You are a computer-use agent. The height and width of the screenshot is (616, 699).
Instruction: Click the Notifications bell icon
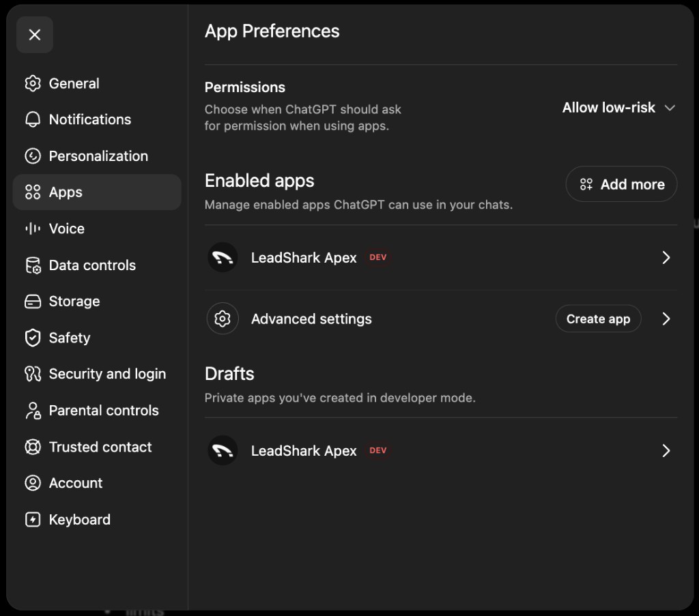(x=33, y=119)
